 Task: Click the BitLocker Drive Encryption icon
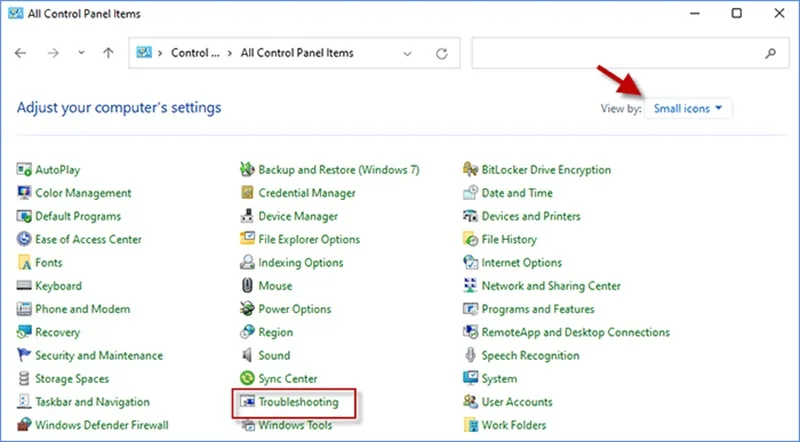click(470, 169)
